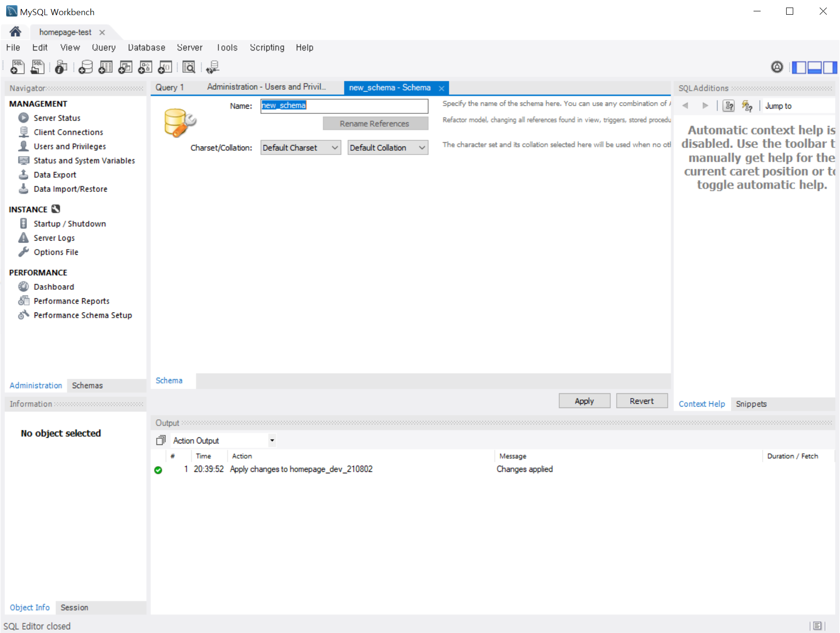
Task: Open the Server menu
Action: point(189,47)
